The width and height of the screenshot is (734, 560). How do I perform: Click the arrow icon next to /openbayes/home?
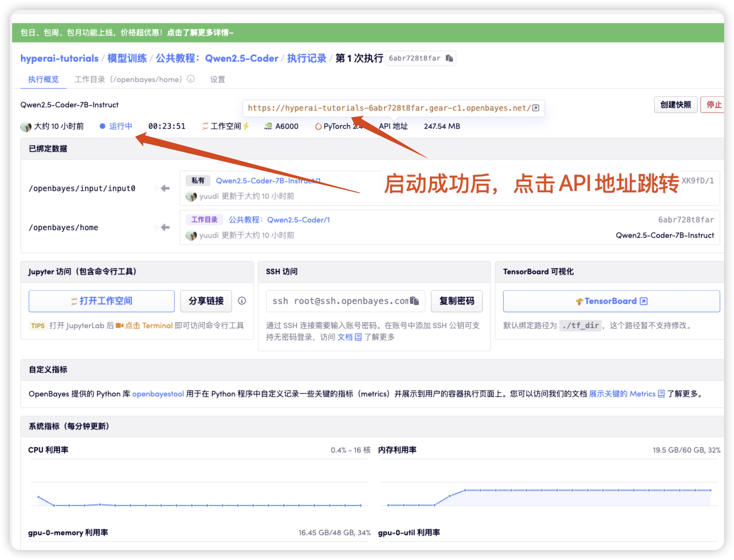(x=165, y=227)
